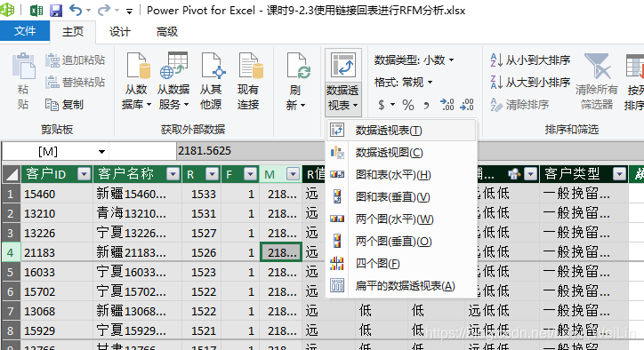Image resolution: width=644 pixels, height=350 pixels.
Task: Sort 从小到大排序 ascending
Action: (530, 60)
